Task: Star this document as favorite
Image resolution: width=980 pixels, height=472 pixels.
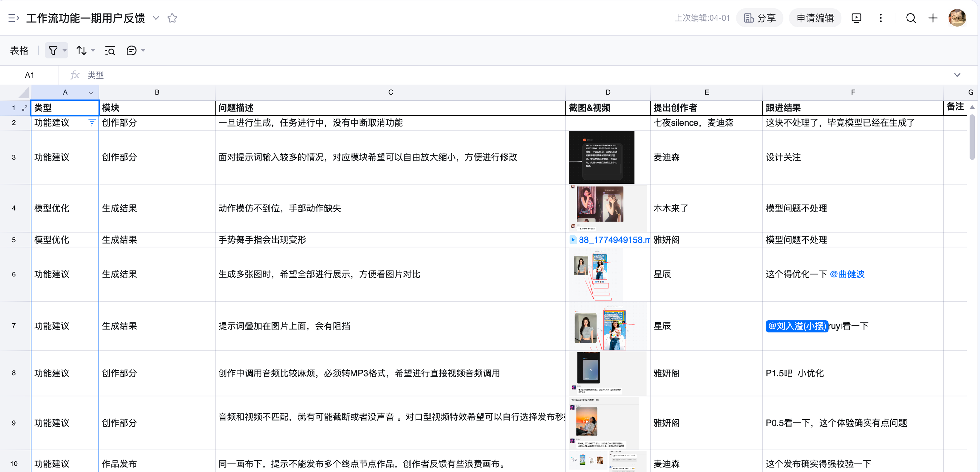Action: pyautogui.click(x=172, y=18)
